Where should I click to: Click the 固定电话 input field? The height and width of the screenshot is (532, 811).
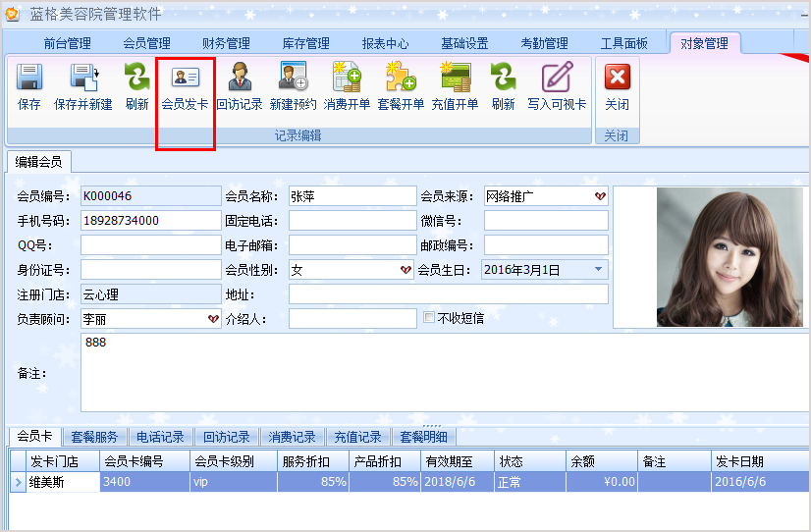pyautogui.click(x=352, y=221)
